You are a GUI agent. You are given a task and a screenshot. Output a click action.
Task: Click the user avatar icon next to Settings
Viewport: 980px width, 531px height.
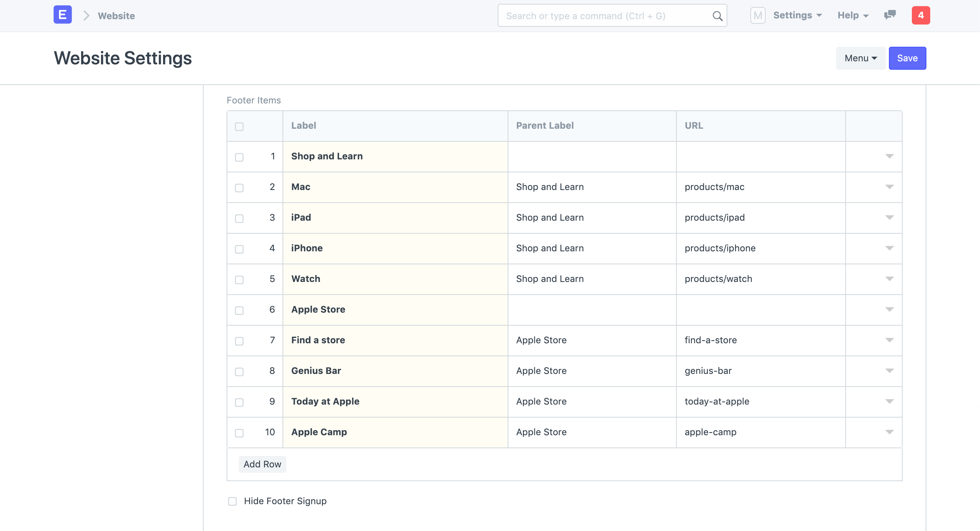758,15
